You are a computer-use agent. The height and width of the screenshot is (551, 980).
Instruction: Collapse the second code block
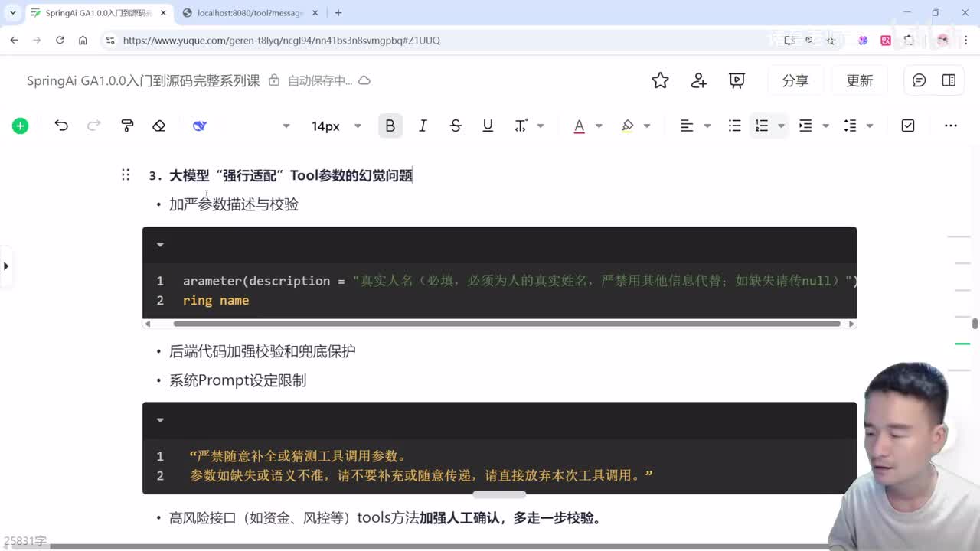click(x=160, y=420)
